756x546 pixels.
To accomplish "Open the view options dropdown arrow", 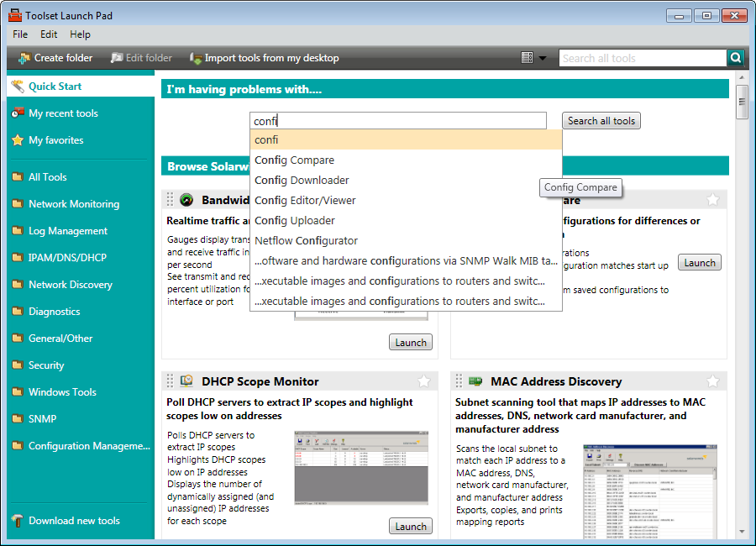I will tap(543, 57).
